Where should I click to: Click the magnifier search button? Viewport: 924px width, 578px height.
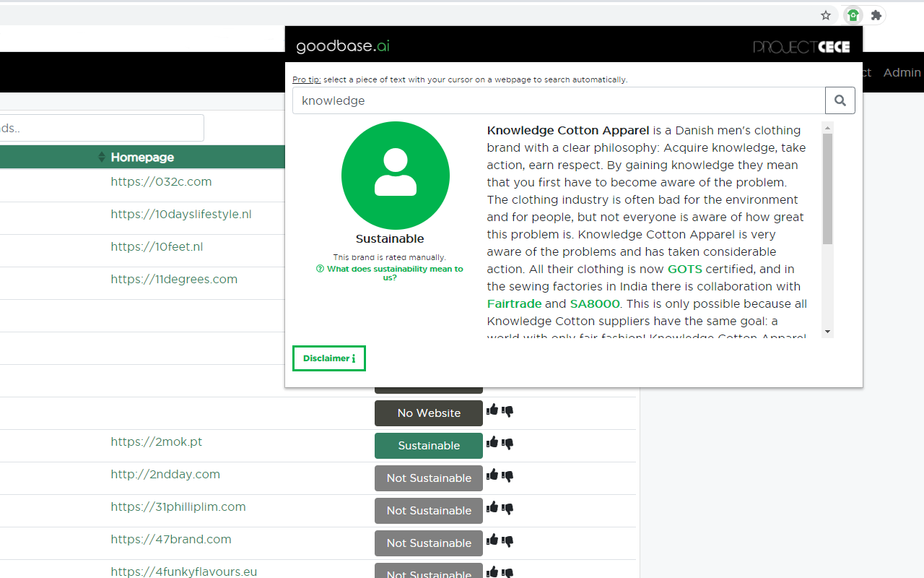pos(840,100)
